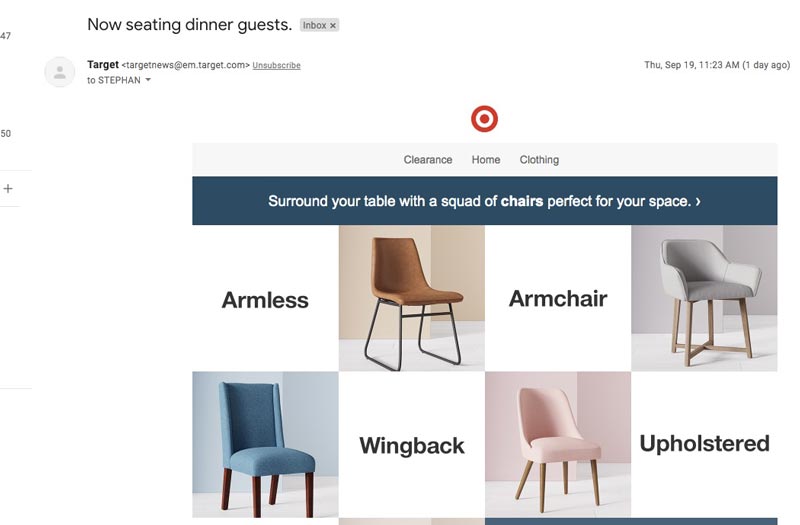Open the Clearance navigation link
This screenshot has height=525, width=800.
(428, 160)
